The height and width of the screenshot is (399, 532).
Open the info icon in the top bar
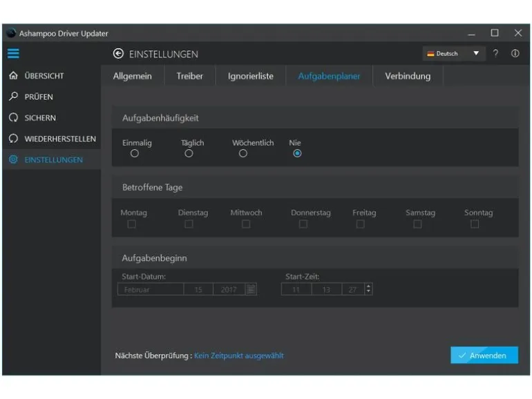pos(515,53)
